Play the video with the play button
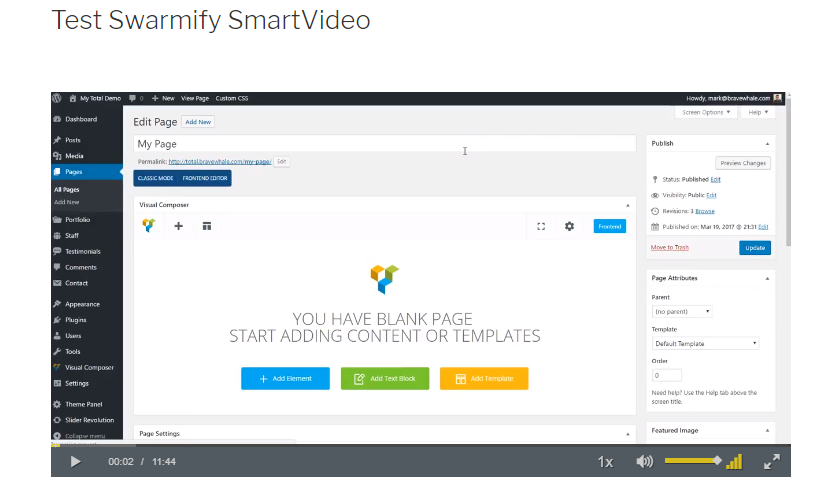Screen dimensions: 838x485 point(75,461)
